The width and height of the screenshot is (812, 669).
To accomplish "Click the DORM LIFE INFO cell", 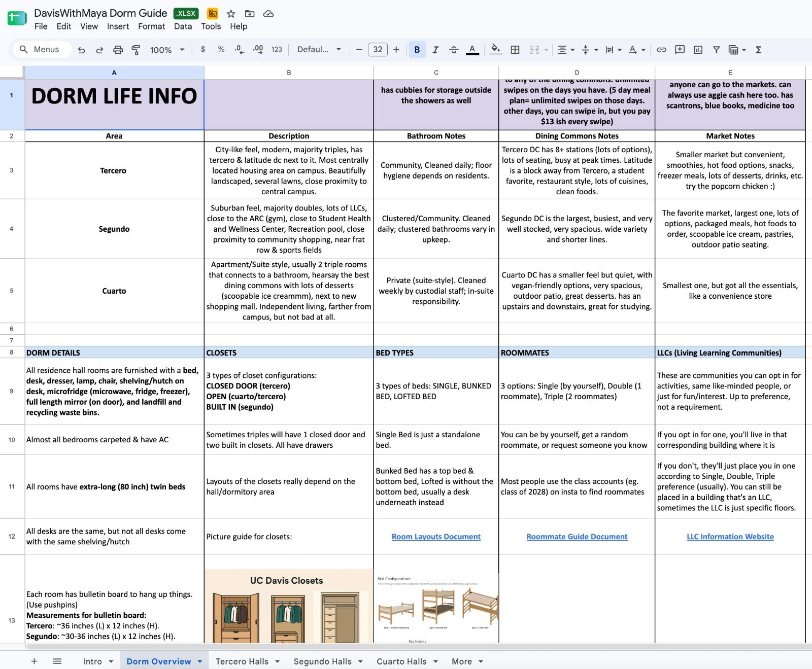I will [114, 104].
